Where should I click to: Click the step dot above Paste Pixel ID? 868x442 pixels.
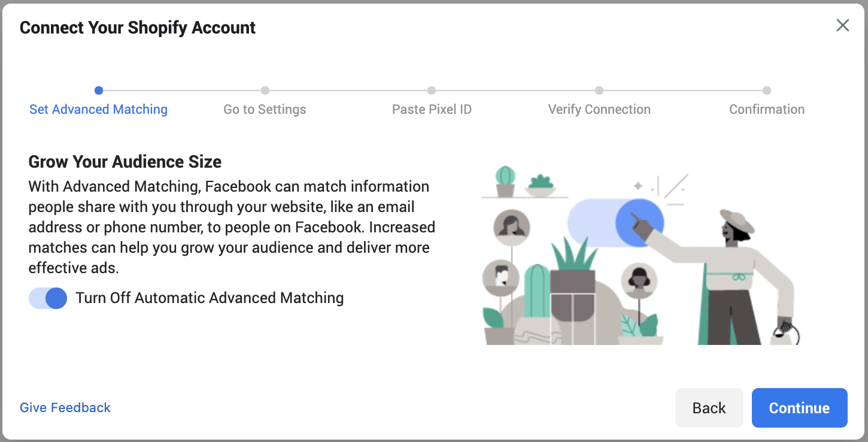(432, 90)
